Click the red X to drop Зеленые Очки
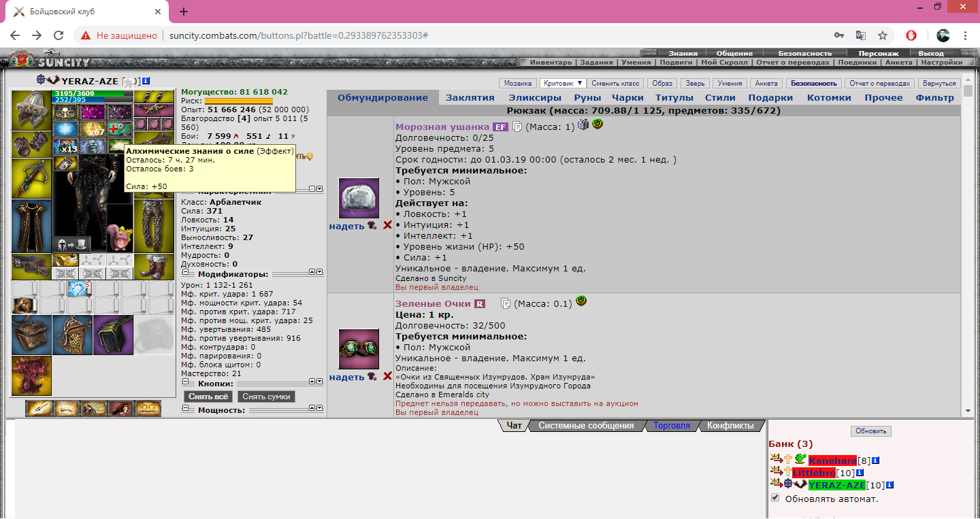This screenshot has height=519, width=980. pos(387,376)
